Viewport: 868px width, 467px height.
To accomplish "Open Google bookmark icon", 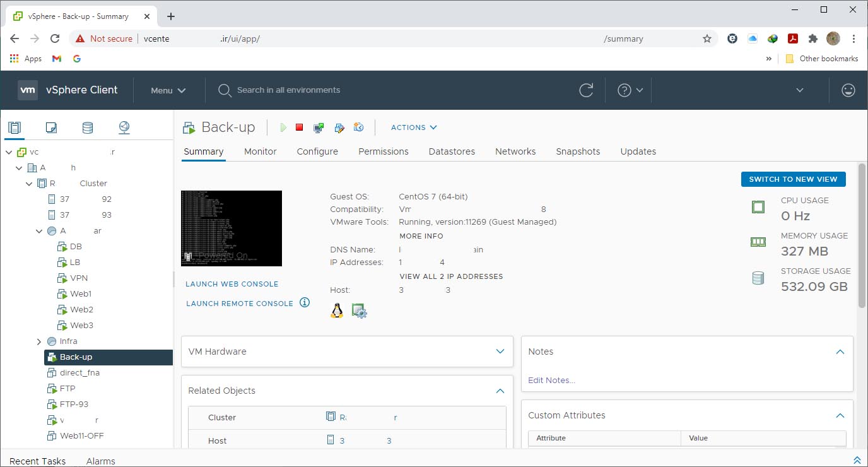I will pyautogui.click(x=77, y=59).
